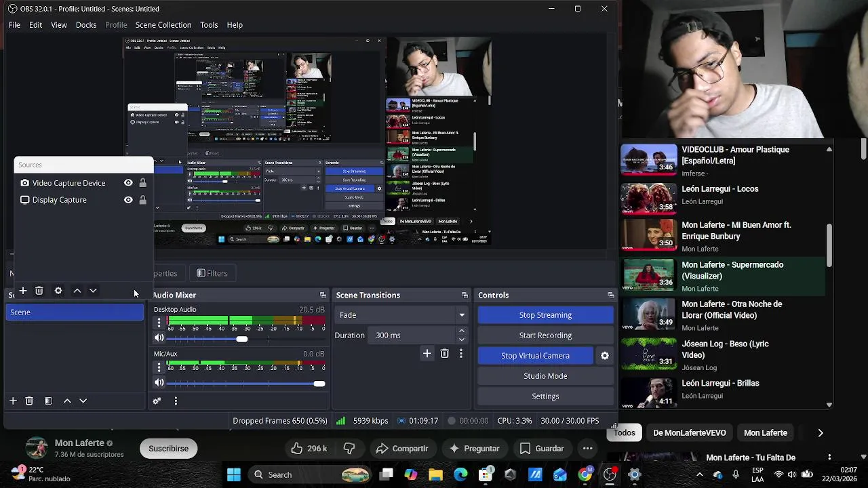Open Tools menu
The height and width of the screenshot is (488, 868).
coord(209,25)
